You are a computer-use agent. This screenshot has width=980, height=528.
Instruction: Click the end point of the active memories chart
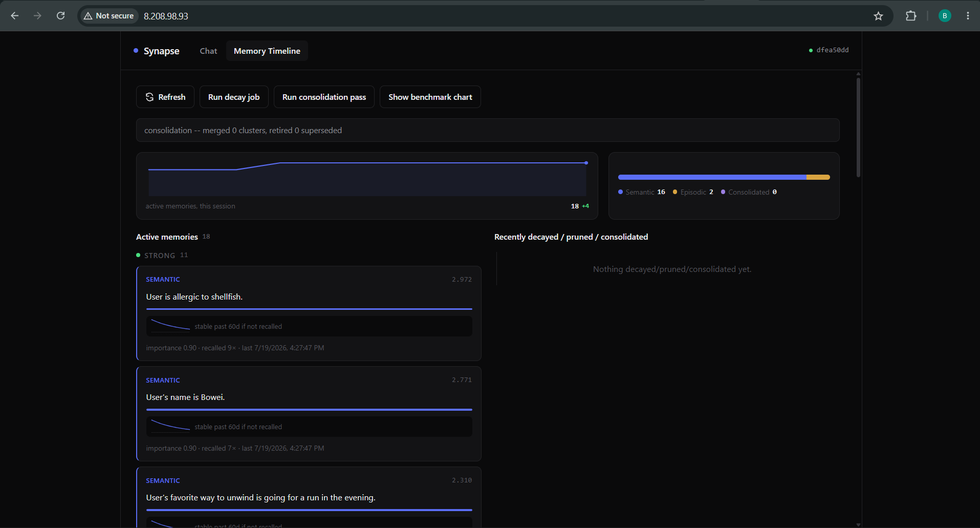586,163
